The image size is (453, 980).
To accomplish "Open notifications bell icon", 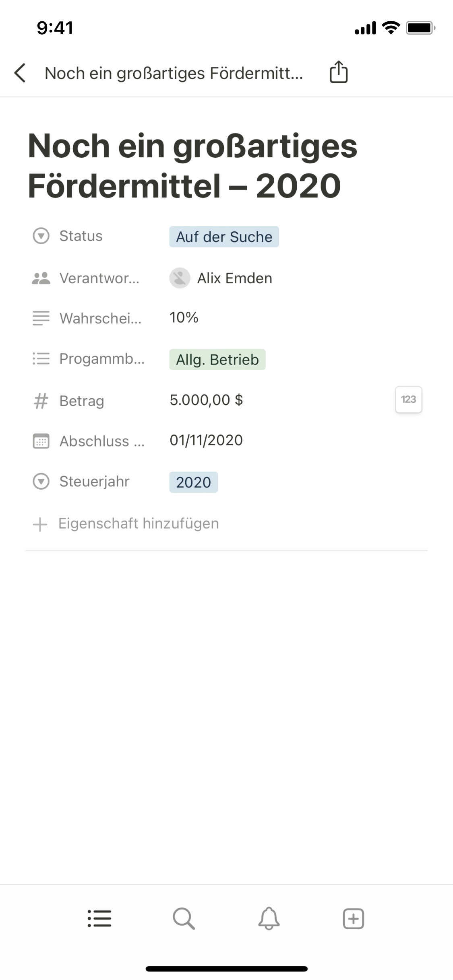I will click(x=269, y=919).
